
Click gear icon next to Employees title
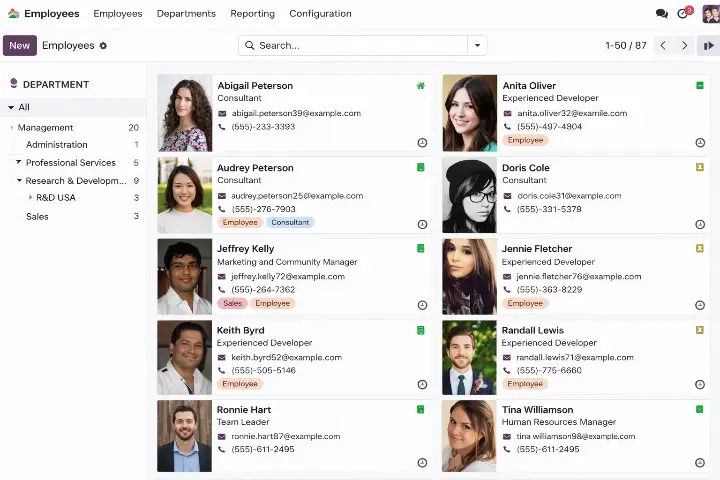[x=103, y=46]
